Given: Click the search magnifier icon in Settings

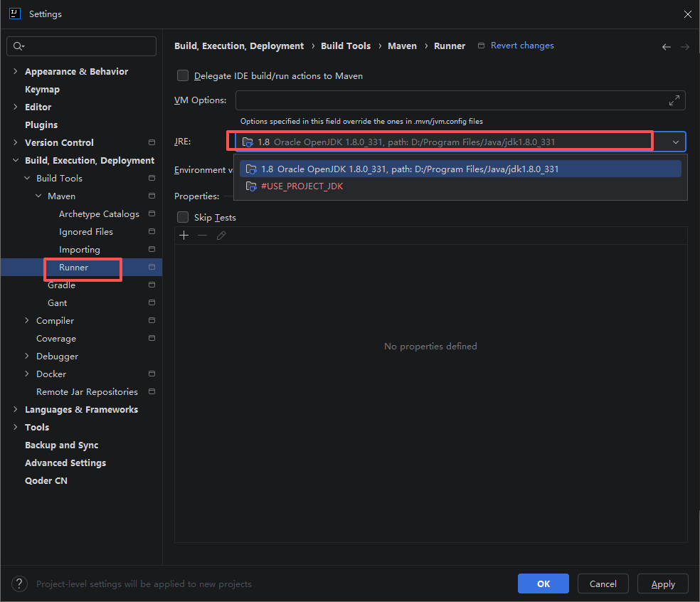Looking at the screenshot, I should pyautogui.click(x=18, y=46).
